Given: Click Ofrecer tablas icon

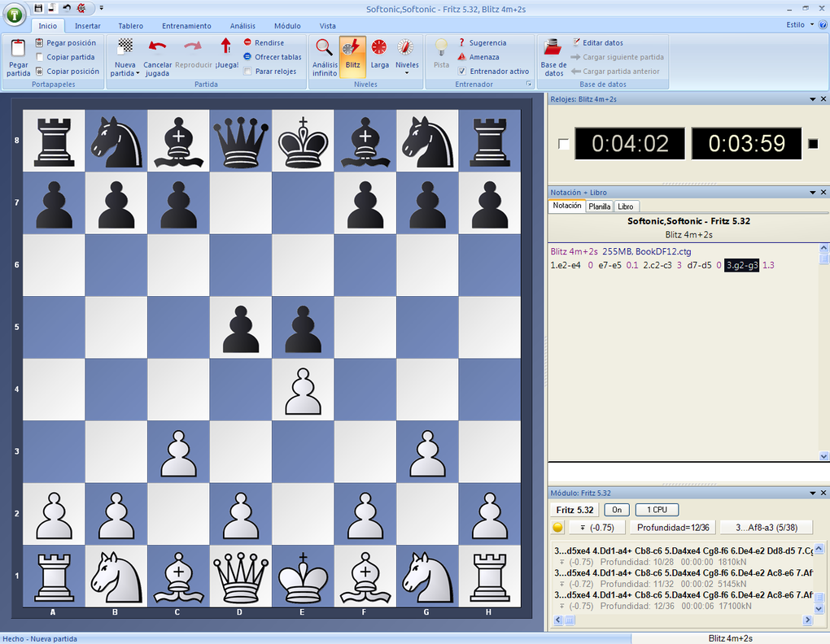Looking at the screenshot, I should (x=247, y=57).
